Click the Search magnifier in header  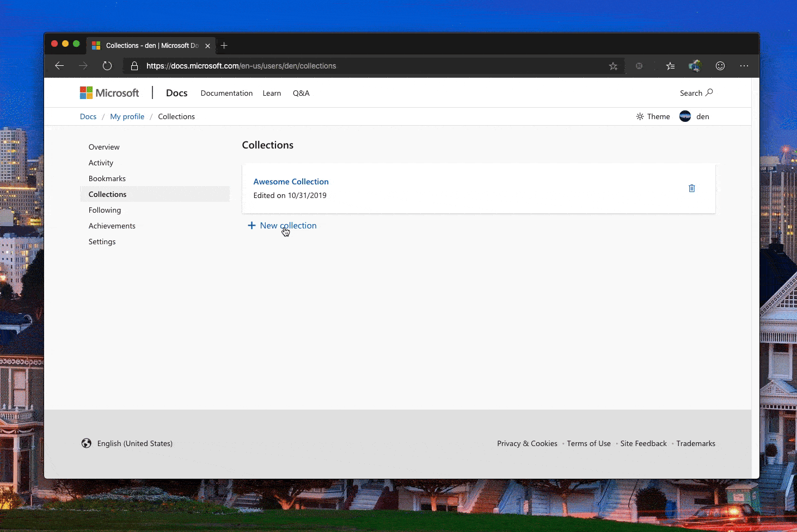point(709,92)
